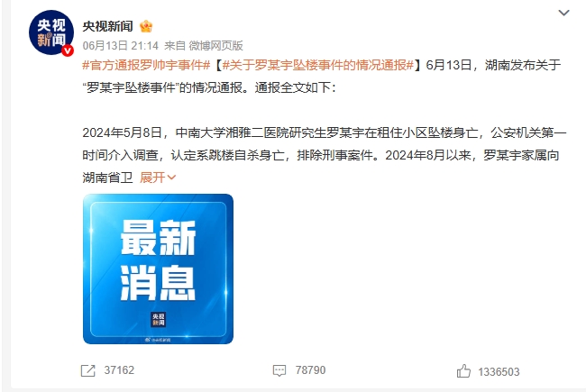586x392 pixels.
Task: Open the post timestamp 06月13日 21:14
Action: [120, 46]
